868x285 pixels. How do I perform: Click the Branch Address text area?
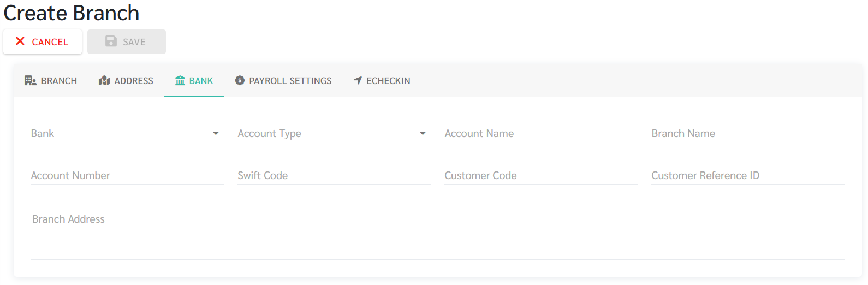(437, 234)
